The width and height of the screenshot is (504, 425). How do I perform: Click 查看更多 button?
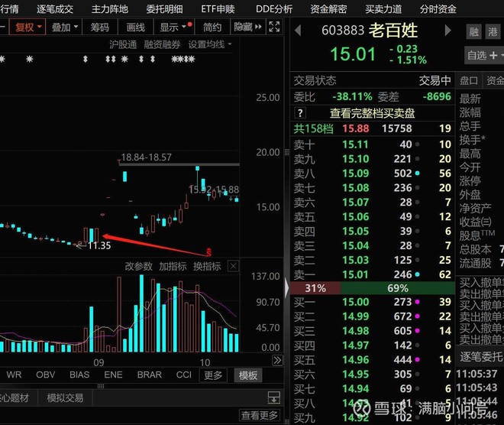click(x=260, y=415)
